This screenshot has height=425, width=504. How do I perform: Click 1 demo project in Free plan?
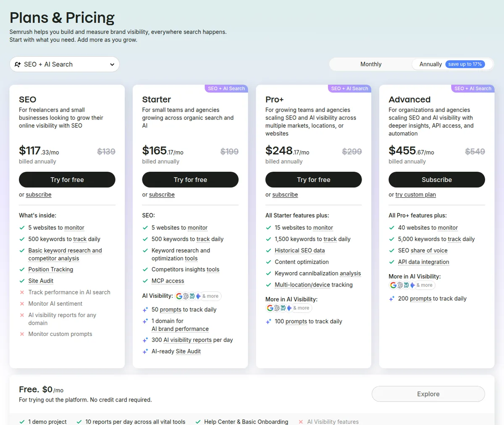pyautogui.click(x=47, y=422)
